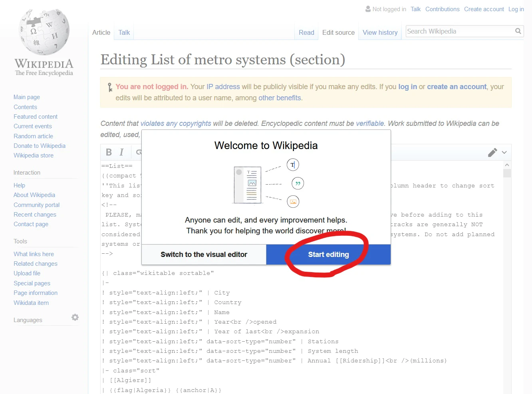Open other benefits link

point(280,98)
